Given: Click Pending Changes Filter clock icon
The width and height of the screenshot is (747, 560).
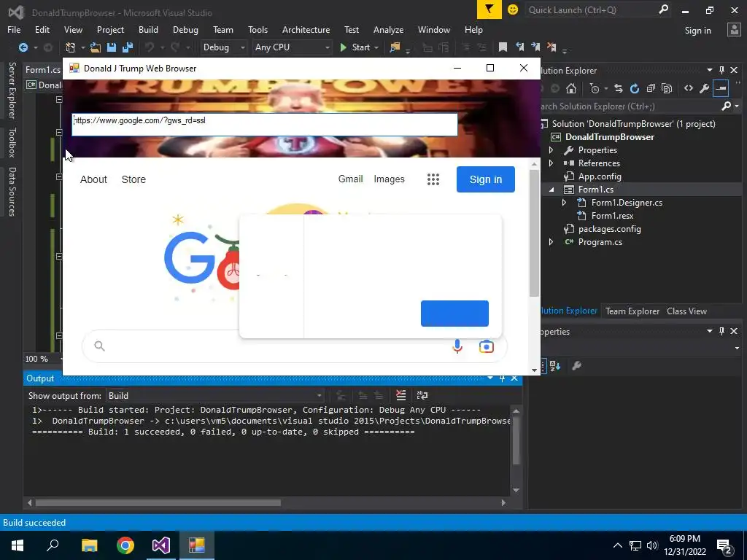Looking at the screenshot, I should pos(594,88).
